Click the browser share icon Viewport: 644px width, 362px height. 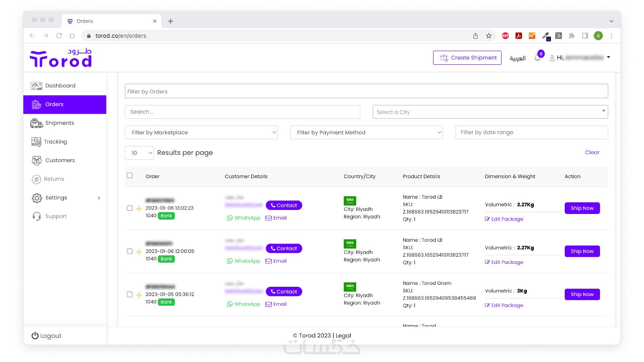coord(475,36)
